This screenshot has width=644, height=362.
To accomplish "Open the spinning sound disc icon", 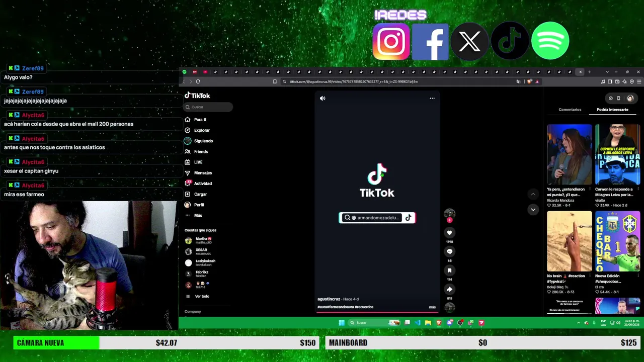I will point(450,307).
